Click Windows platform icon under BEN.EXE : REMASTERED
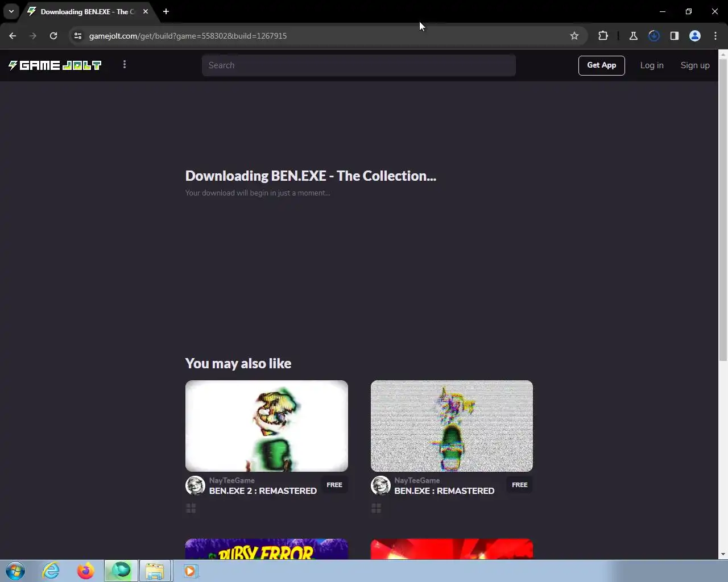This screenshot has height=582, width=728. 377,508
